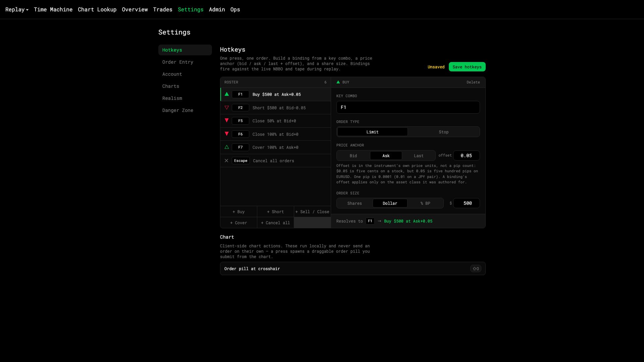
Task: Switch to Order Entry settings
Action: click(x=185, y=62)
